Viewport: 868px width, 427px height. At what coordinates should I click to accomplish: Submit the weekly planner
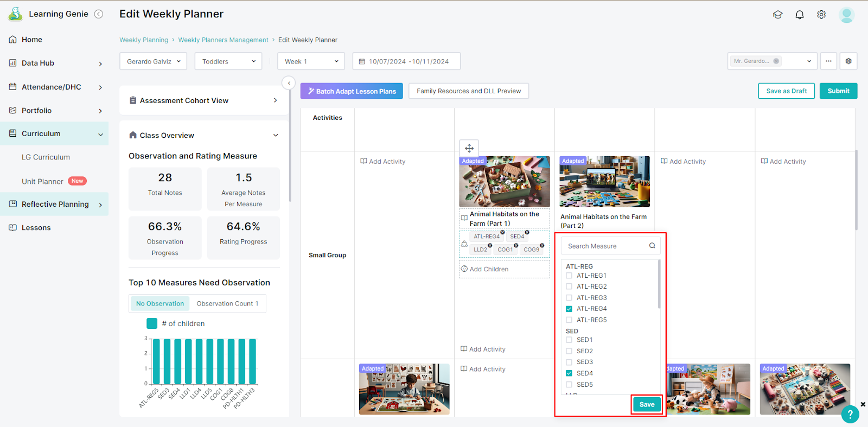click(838, 91)
